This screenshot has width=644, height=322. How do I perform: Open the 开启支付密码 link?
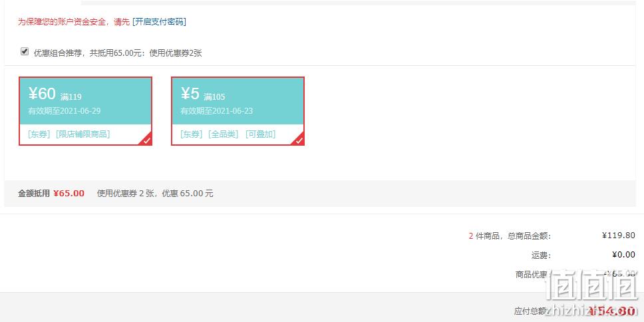159,22
